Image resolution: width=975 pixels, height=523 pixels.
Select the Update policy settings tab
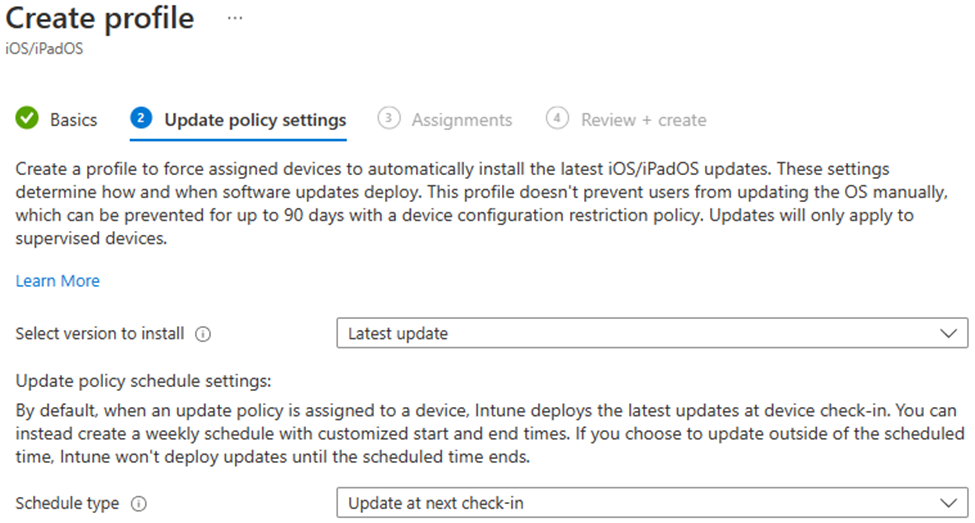click(x=255, y=119)
